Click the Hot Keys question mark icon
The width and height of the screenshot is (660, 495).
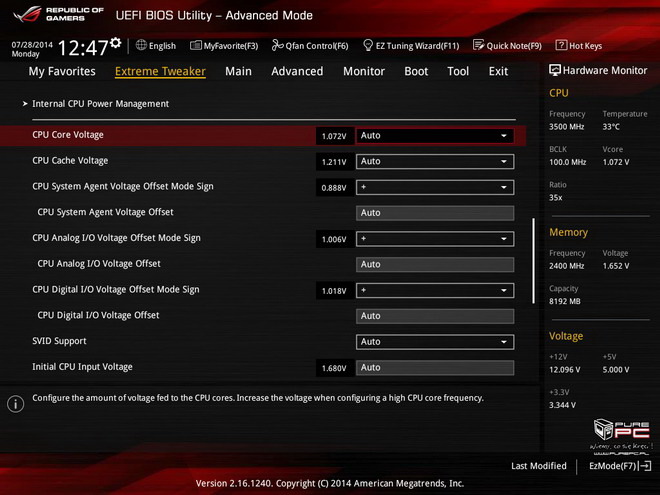pyautogui.click(x=561, y=45)
